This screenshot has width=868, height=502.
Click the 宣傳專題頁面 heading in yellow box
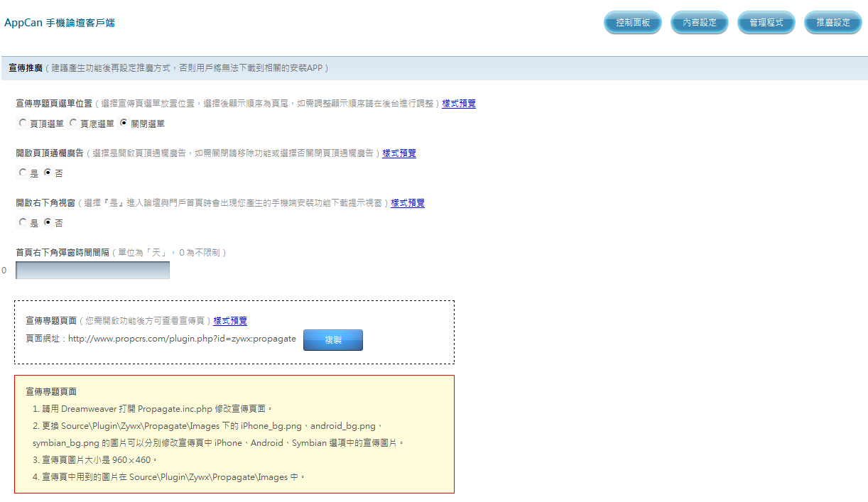[51, 392]
